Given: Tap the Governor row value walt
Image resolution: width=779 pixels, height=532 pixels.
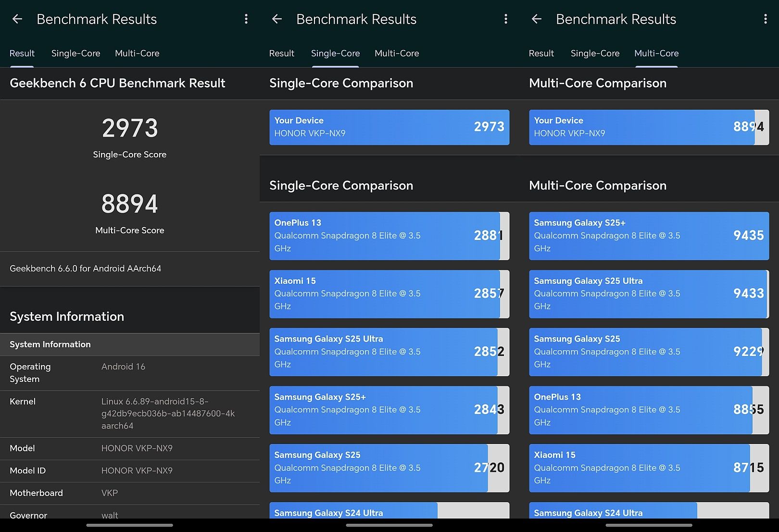Looking at the screenshot, I should (x=110, y=515).
